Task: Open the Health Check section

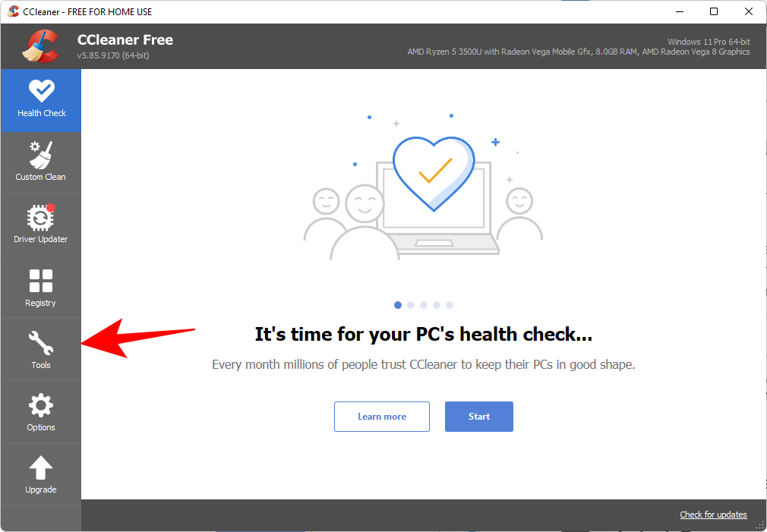Action: click(x=41, y=100)
